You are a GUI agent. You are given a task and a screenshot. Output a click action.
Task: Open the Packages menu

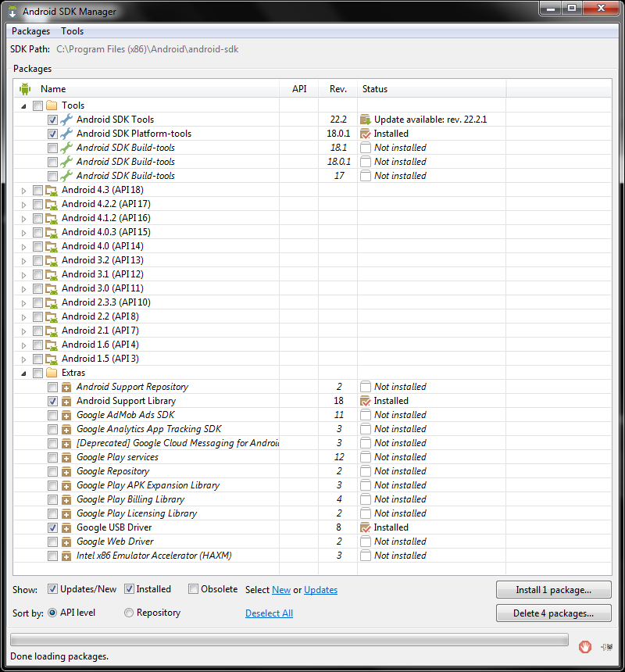[x=30, y=31]
